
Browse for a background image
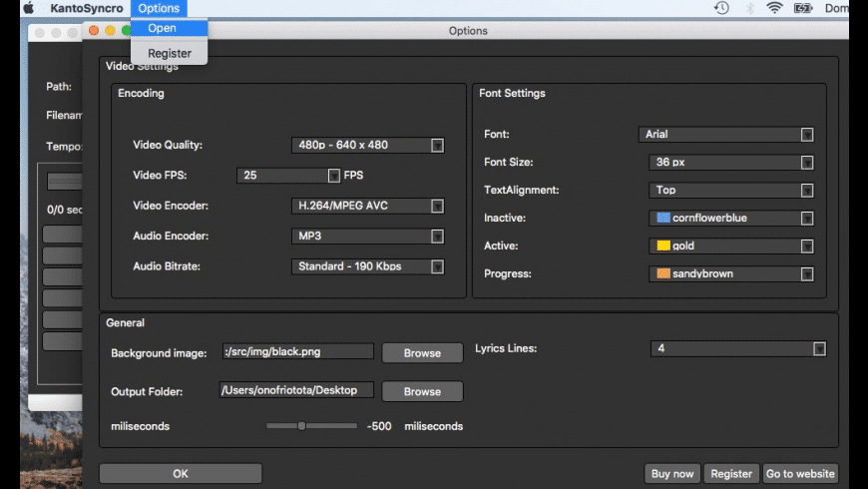click(422, 352)
